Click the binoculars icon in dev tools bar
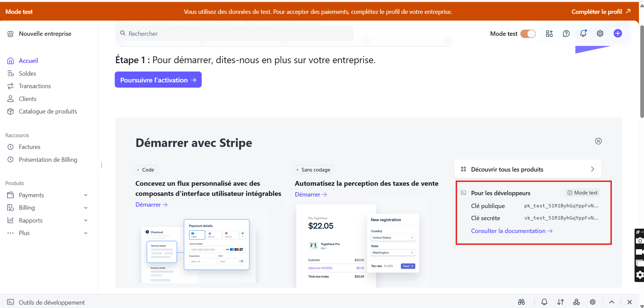The height and width of the screenshot is (308, 644). tap(521, 302)
